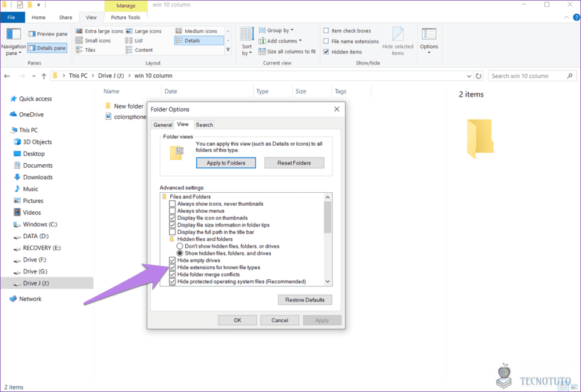The width and height of the screenshot is (581, 392).
Task: Choose Large icons layout
Action: [x=144, y=31]
